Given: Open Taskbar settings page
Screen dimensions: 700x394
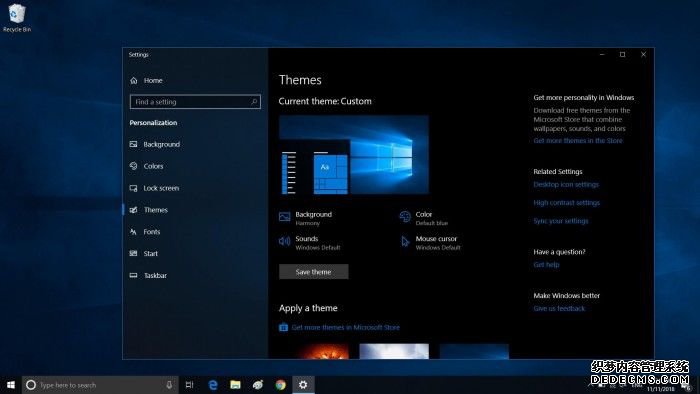Looking at the screenshot, I should click(148, 275).
